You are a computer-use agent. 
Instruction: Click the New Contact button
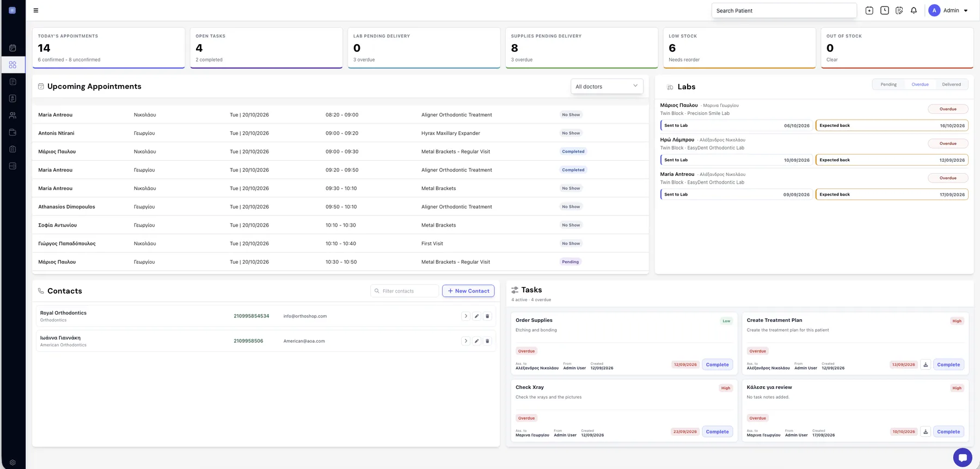468,291
